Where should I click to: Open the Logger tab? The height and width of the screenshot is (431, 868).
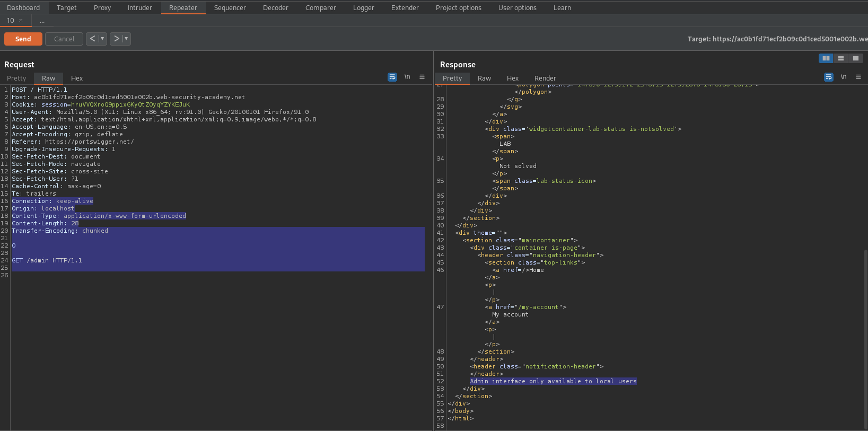click(364, 7)
